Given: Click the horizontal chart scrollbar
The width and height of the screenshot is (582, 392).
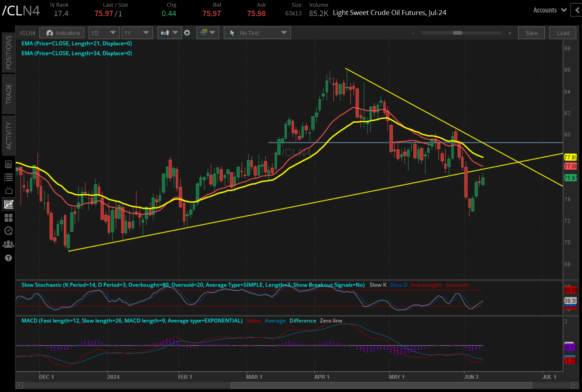Looking at the screenshot, I should [x=381, y=385].
